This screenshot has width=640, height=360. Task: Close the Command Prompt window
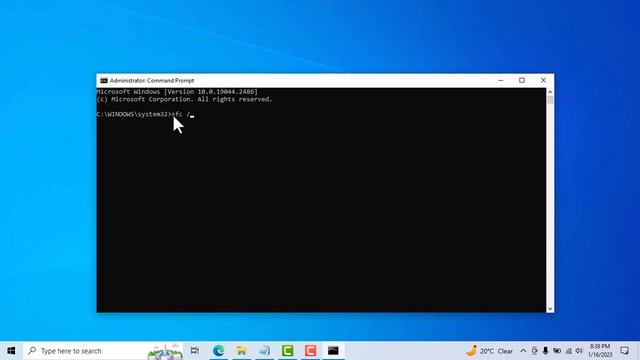coord(543,80)
